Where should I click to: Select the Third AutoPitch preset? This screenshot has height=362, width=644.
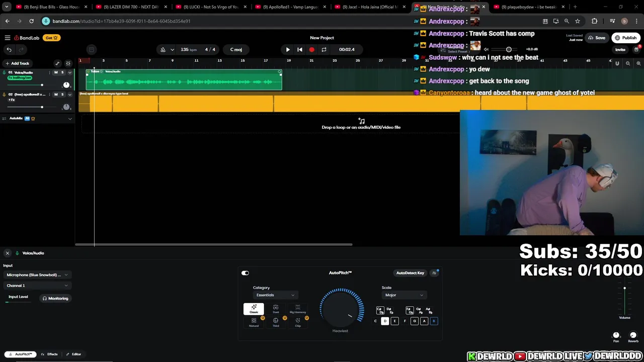pyautogui.click(x=276, y=322)
